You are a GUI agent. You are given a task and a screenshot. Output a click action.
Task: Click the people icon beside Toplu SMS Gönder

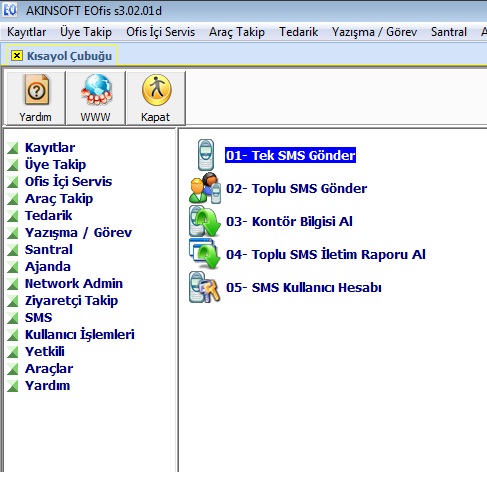pyautogui.click(x=205, y=188)
